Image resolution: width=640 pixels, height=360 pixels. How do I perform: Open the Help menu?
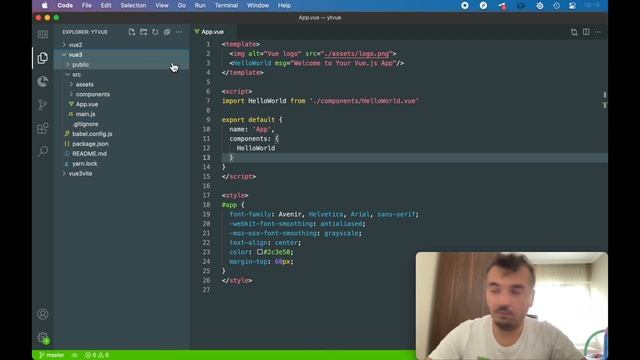point(284,5)
